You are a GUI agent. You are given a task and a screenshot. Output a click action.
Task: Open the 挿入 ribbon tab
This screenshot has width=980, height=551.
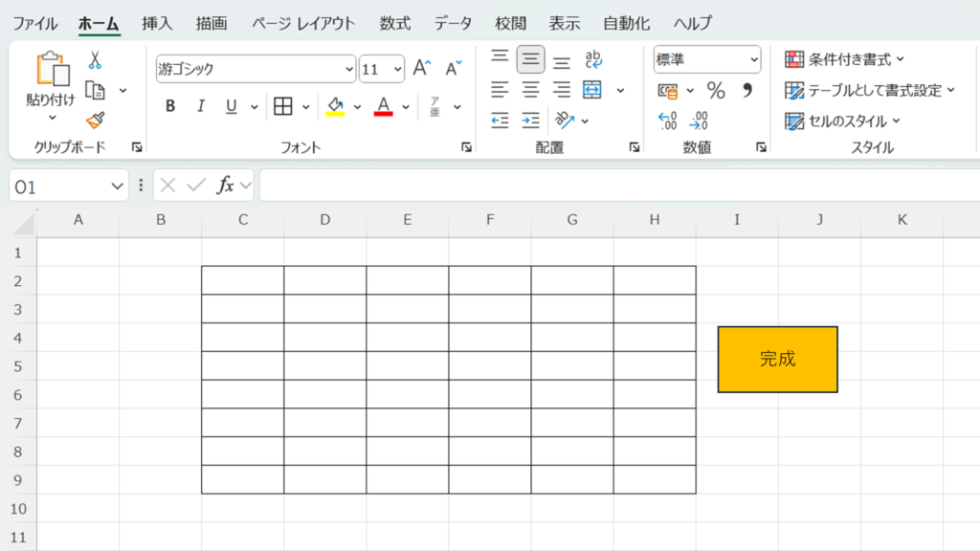pyautogui.click(x=157, y=24)
